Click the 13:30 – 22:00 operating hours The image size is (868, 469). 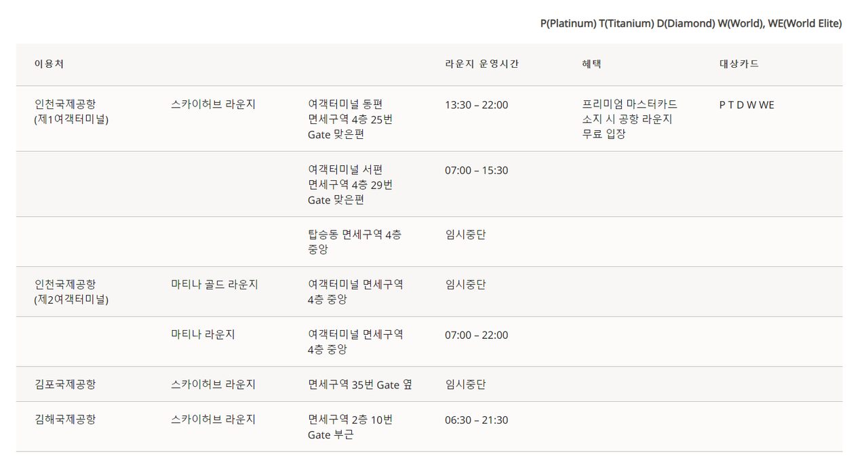pyautogui.click(x=476, y=105)
